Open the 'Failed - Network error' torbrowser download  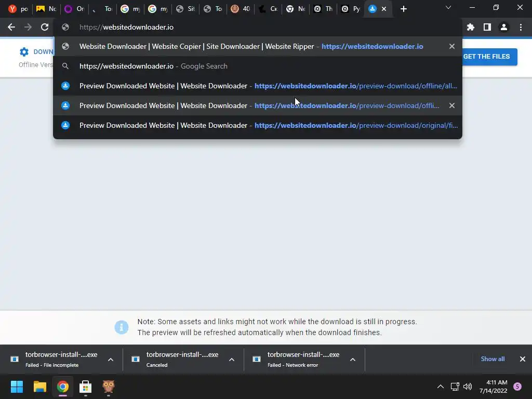297,360
